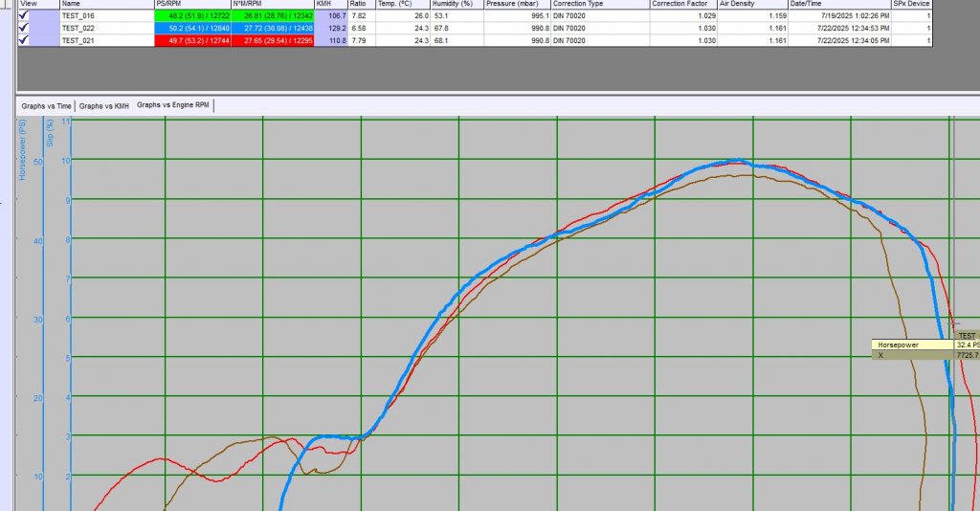The image size is (980, 511).
Task: Click the Temp. (°C) column header
Action: (403, 4)
